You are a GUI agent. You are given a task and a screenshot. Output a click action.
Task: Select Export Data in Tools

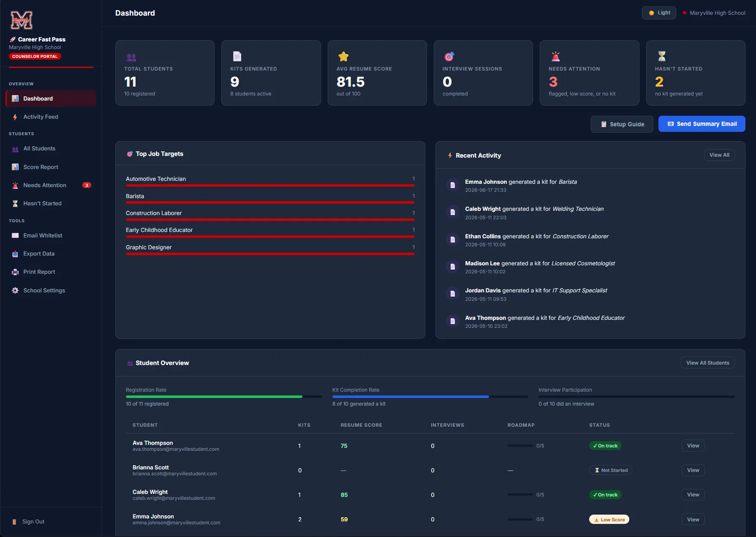pyautogui.click(x=51, y=254)
